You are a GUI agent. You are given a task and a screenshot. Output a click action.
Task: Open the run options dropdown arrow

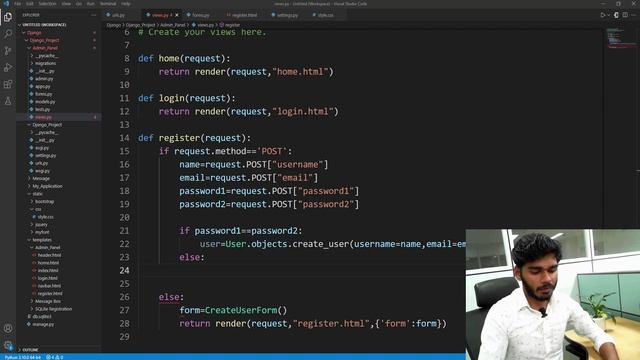click(609, 15)
